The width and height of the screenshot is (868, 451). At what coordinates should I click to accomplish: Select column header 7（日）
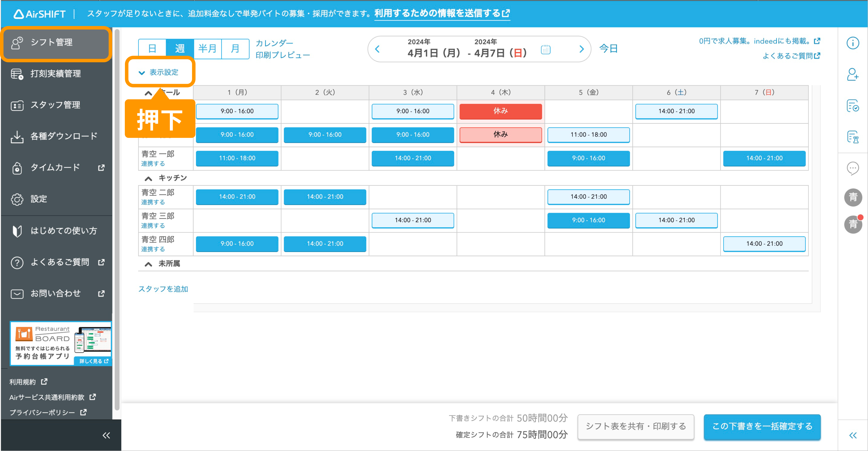point(764,93)
